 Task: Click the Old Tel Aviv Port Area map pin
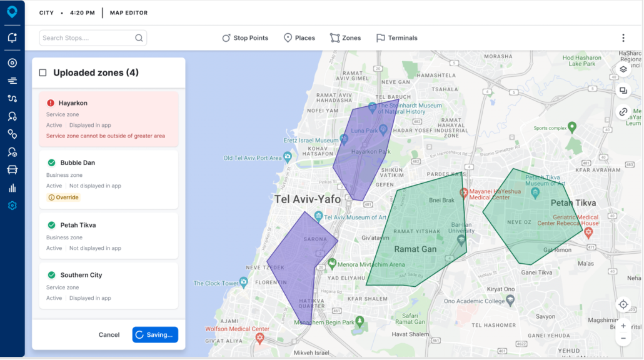click(288, 156)
